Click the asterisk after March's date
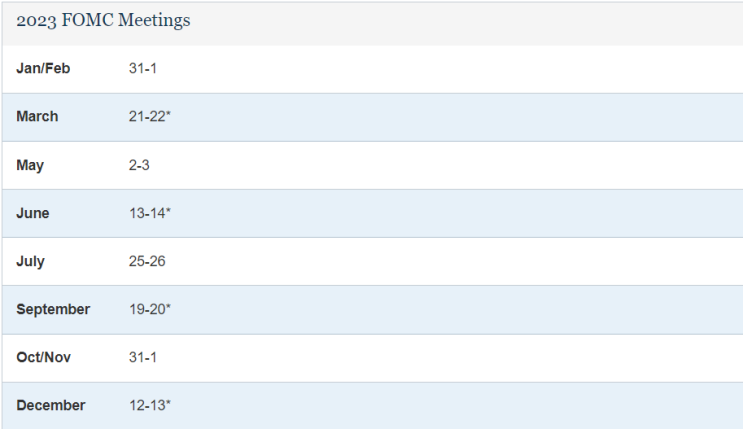The width and height of the screenshot is (743, 429). [169, 115]
